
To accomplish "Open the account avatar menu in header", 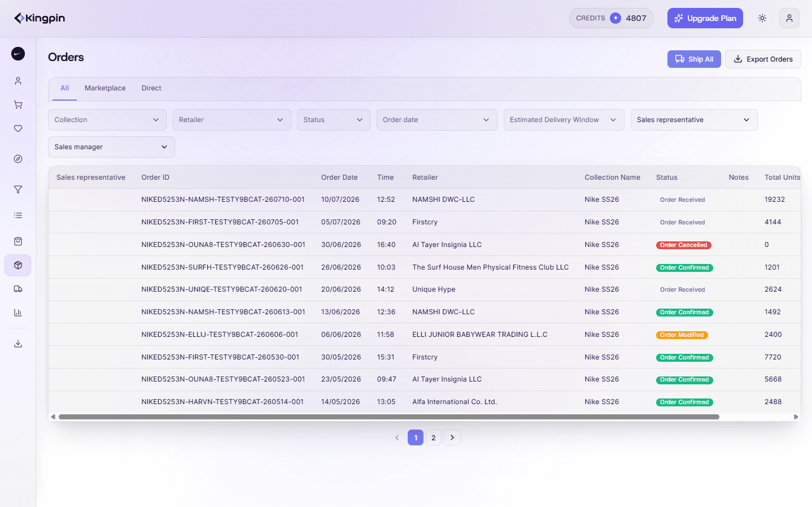I will pyautogui.click(x=789, y=18).
